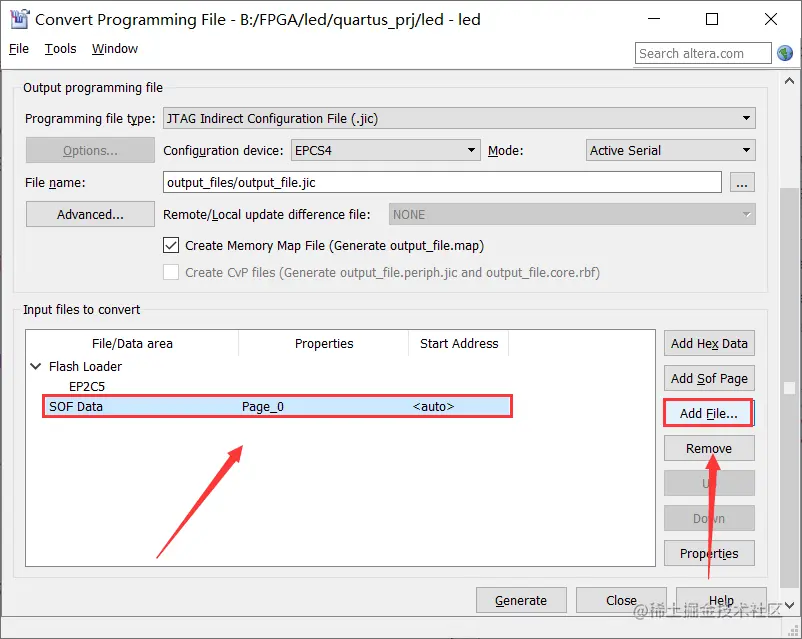Select the SOF Data row
802x639 pixels.
click(x=277, y=406)
